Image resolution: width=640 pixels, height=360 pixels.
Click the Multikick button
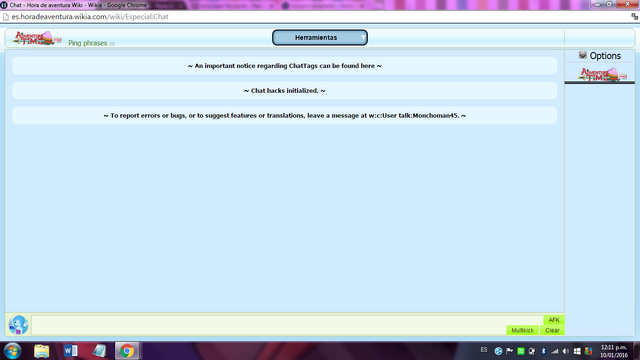click(x=522, y=330)
